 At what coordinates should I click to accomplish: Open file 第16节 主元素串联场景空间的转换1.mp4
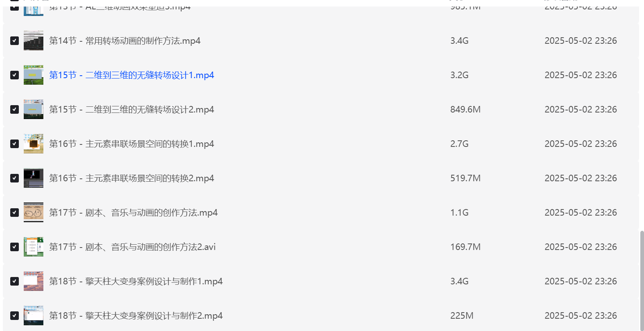tap(132, 144)
